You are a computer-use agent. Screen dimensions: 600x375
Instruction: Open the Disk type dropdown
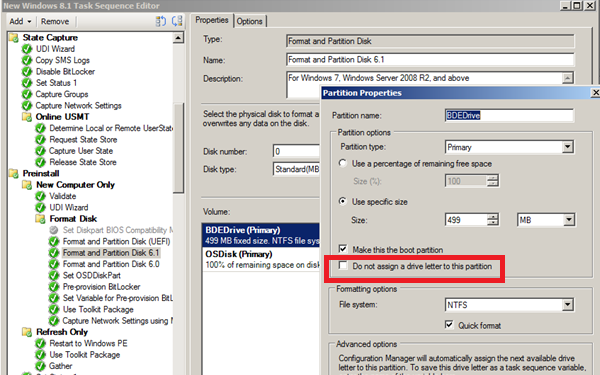(297, 169)
